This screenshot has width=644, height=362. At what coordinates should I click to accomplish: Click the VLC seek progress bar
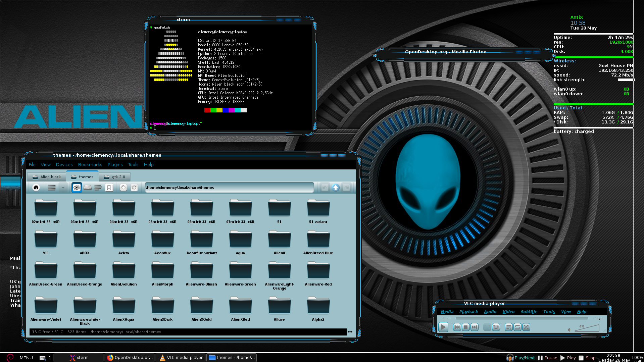[x=522, y=318]
